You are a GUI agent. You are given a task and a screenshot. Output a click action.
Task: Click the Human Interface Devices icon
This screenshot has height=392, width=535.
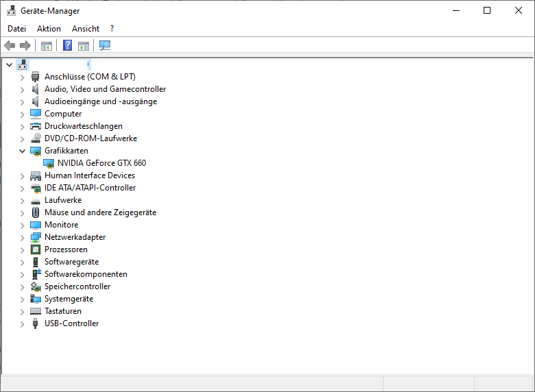(36, 175)
